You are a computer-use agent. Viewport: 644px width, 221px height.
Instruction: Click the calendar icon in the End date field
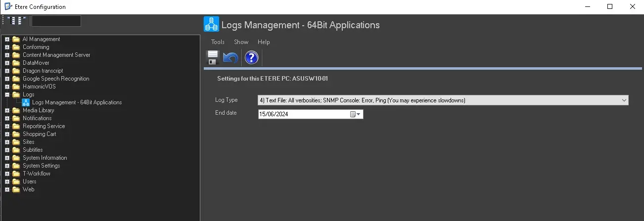353,114
